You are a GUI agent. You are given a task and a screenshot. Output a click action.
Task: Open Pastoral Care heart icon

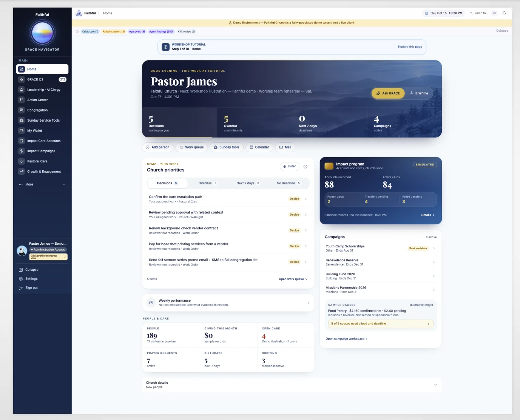pyautogui.click(x=22, y=161)
